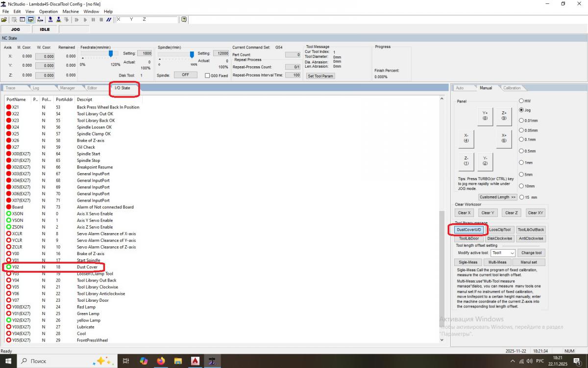The width and height of the screenshot is (588, 368).
Task: Click the blue double-slash toolbar icon
Action: click(109, 20)
